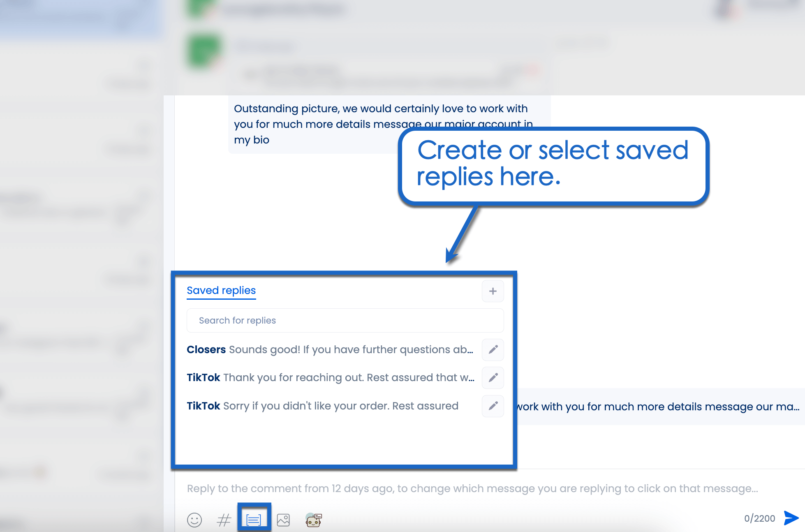Screen dimensions: 805x532
Task: Edit the second TikTok saved reply
Action: (x=493, y=406)
